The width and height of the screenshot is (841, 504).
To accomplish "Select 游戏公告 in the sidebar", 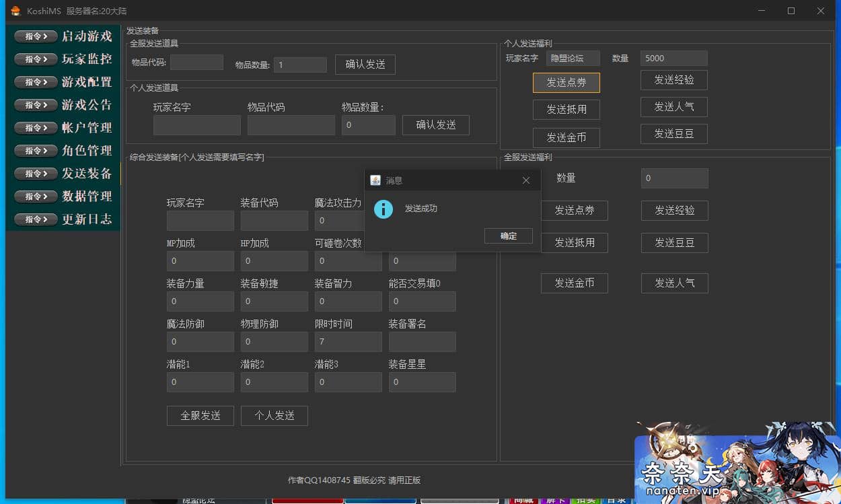I will click(63, 105).
